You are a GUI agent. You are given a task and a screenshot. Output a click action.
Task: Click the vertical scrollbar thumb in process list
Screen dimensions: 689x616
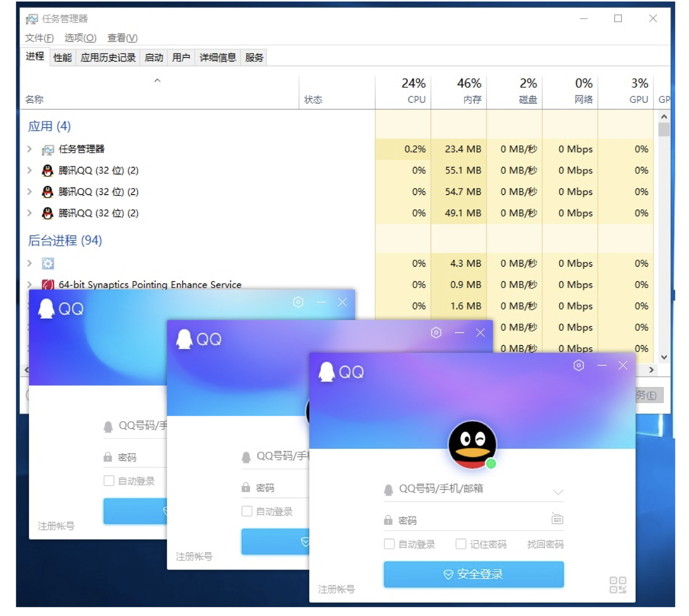pyautogui.click(x=664, y=129)
